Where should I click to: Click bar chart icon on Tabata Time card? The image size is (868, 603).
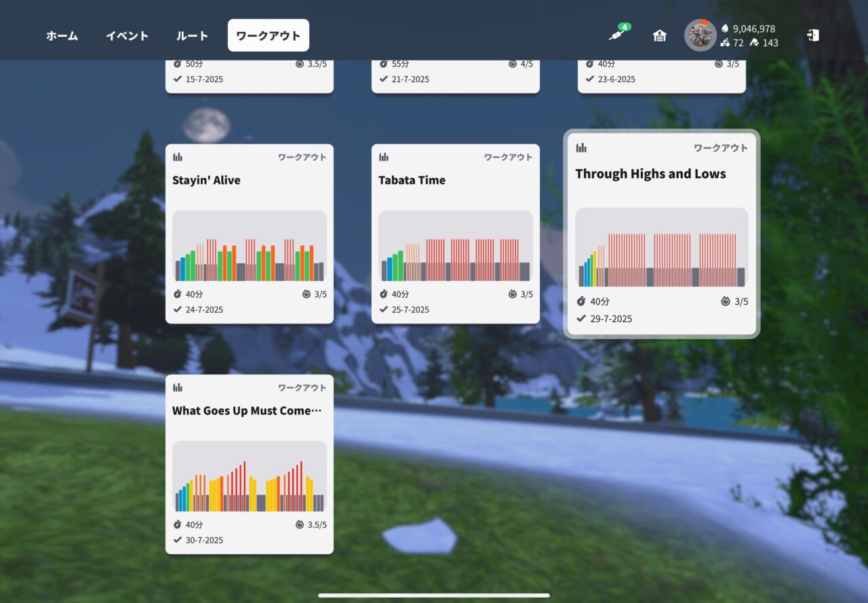(x=384, y=157)
